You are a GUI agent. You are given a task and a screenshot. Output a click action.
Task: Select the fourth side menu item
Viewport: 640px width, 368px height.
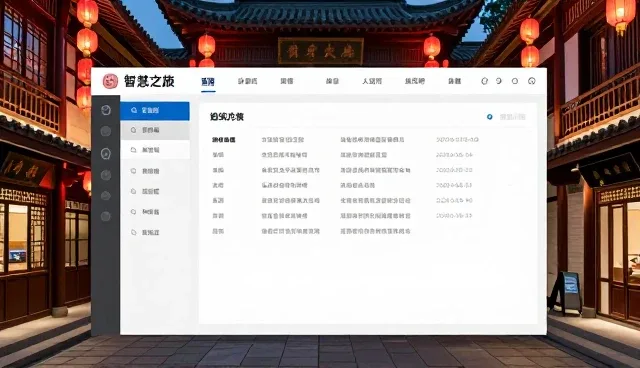155,171
